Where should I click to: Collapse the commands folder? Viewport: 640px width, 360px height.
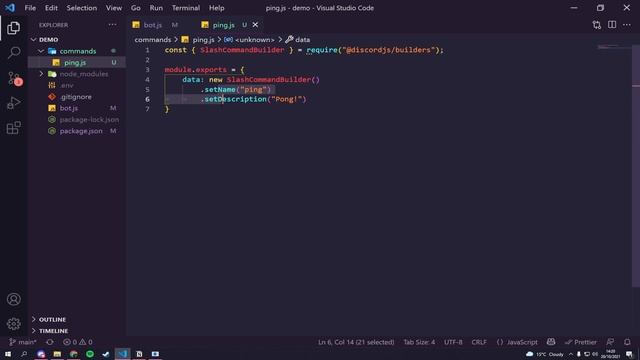point(78,51)
